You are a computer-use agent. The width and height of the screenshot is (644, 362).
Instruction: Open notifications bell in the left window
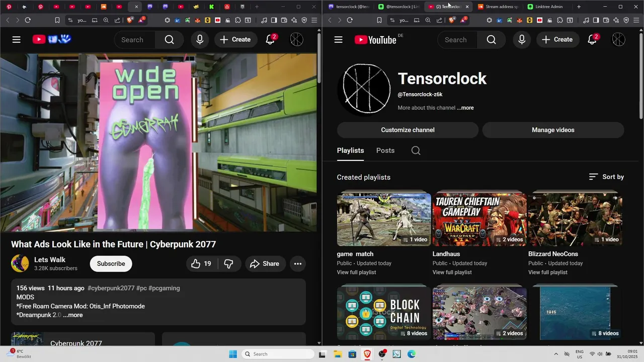271,39
